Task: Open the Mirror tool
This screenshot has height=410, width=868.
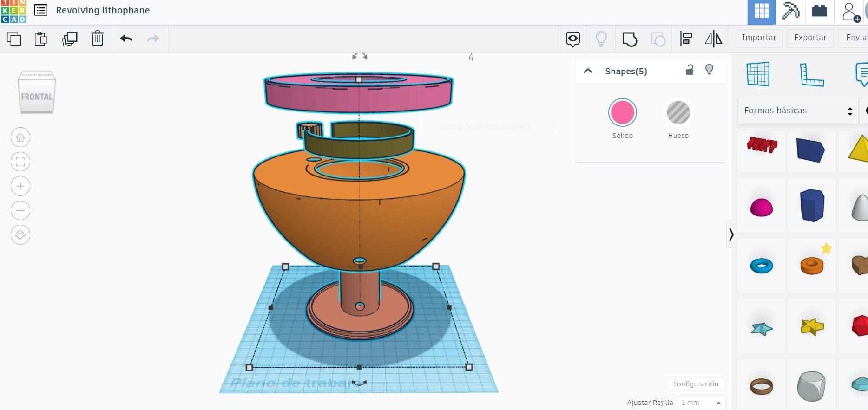Action: pyautogui.click(x=713, y=39)
